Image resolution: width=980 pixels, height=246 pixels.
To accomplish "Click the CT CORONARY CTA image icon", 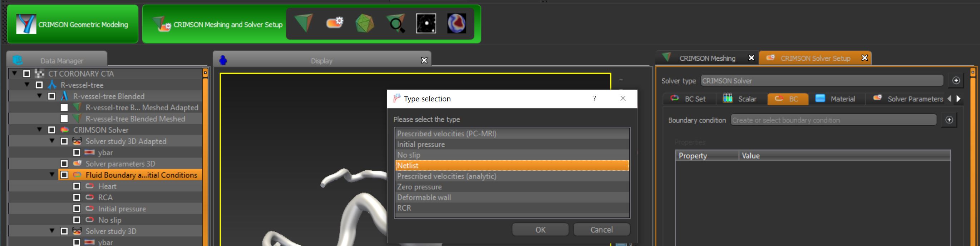I will pyautogui.click(x=39, y=73).
